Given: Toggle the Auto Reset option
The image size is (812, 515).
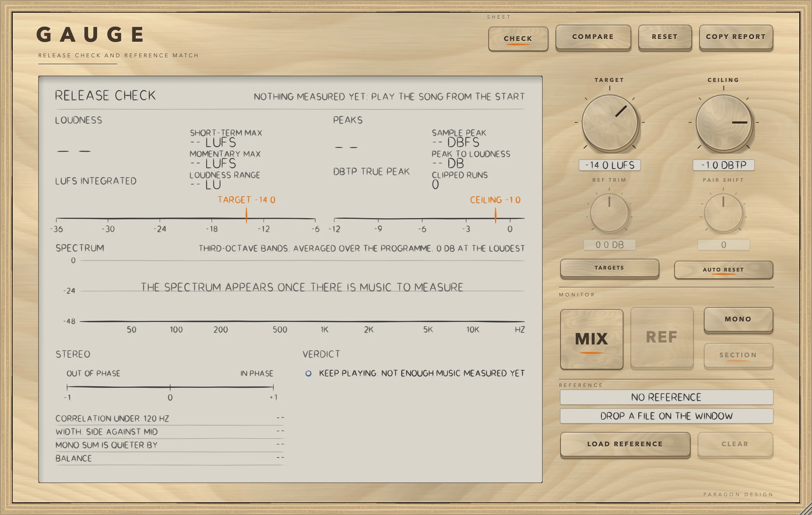Looking at the screenshot, I should pyautogui.click(x=723, y=270).
